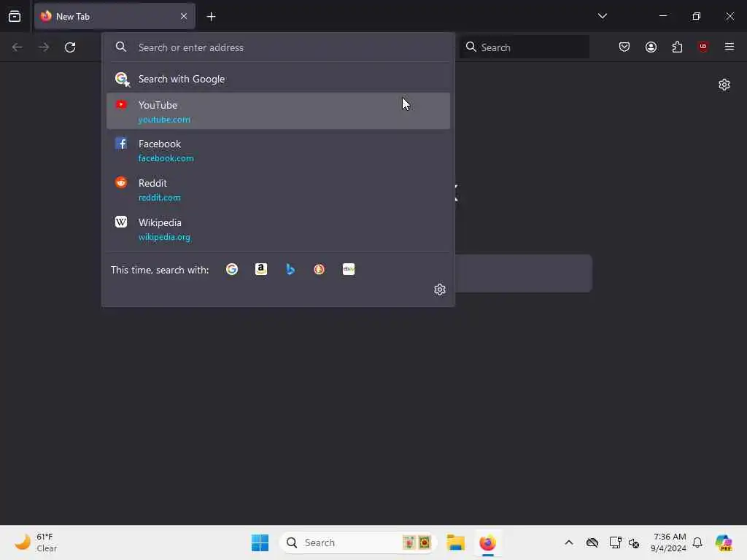Launch the Copilot icon in the taskbar

click(x=724, y=542)
